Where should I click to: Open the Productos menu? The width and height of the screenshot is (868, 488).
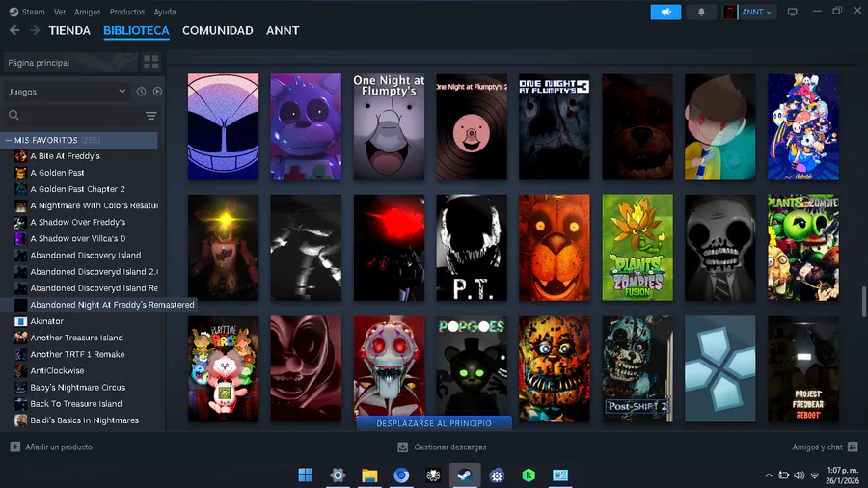(126, 12)
